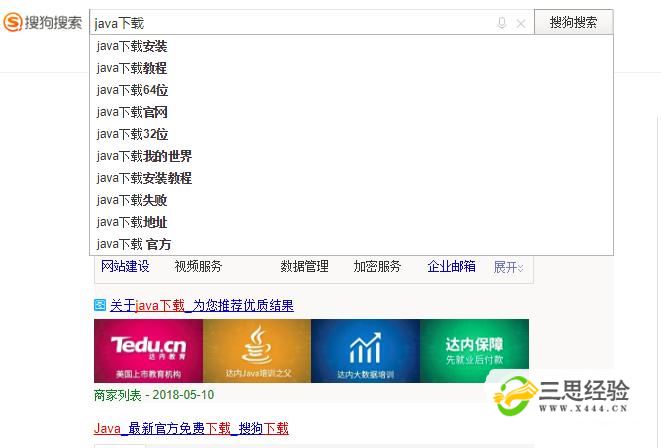Pick the java下载32位 suggestion
The image size is (661, 448).
132,134
